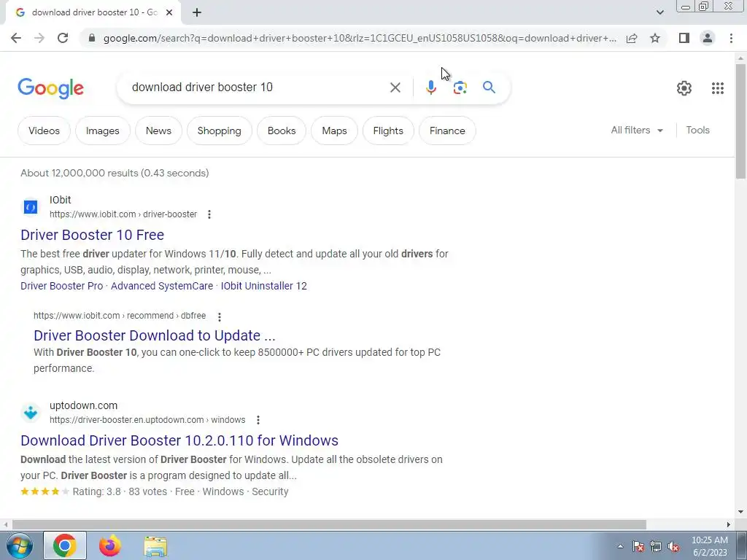Image resolution: width=747 pixels, height=560 pixels.
Task: Open the Chrome profile avatar menu
Action: pyautogui.click(x=708, y=38)
